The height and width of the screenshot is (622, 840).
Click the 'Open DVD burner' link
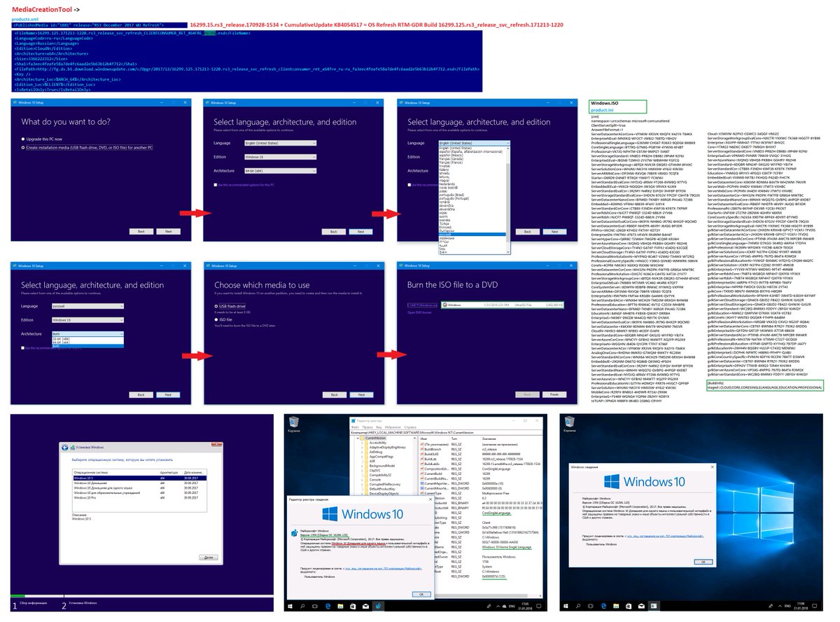click(419, 312)
